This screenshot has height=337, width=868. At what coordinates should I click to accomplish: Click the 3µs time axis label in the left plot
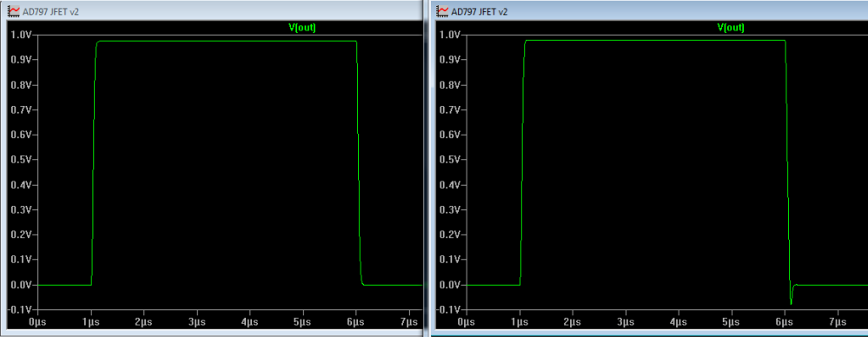[196, 322]
